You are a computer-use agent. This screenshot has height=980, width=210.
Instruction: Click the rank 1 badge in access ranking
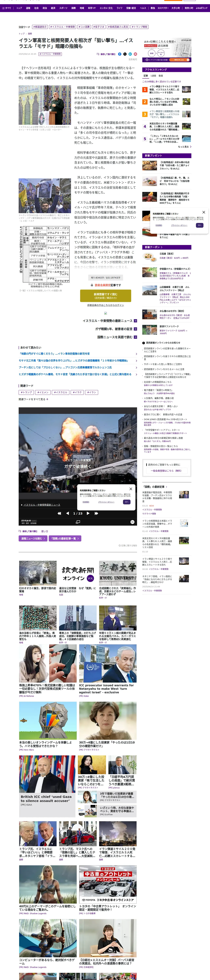pos(145,90)
